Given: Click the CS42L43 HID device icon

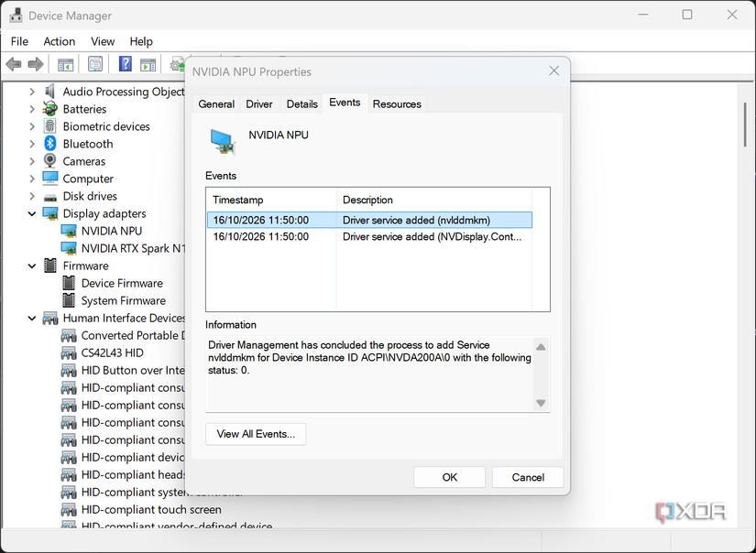Looking at the screenshot, I should tap(69, 352).
